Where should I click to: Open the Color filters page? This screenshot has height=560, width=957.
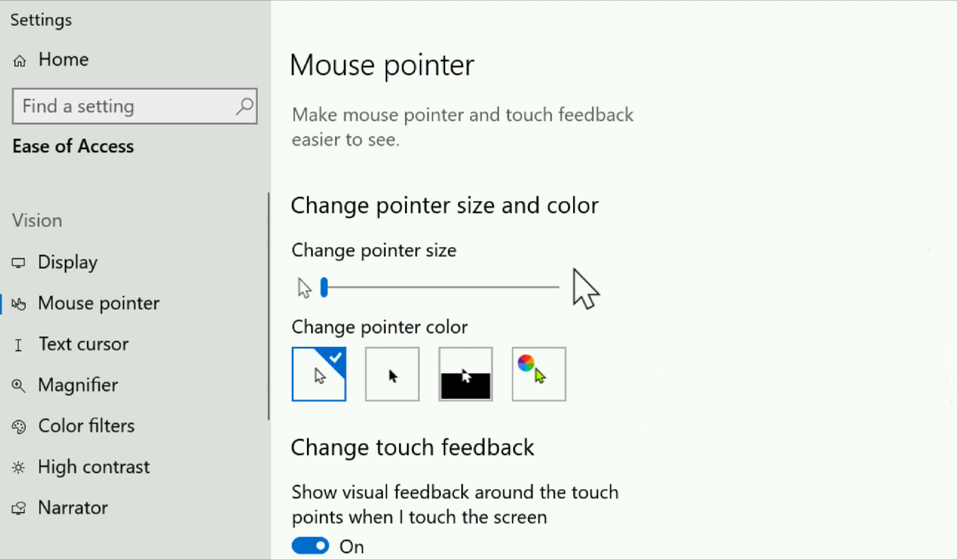86,426
